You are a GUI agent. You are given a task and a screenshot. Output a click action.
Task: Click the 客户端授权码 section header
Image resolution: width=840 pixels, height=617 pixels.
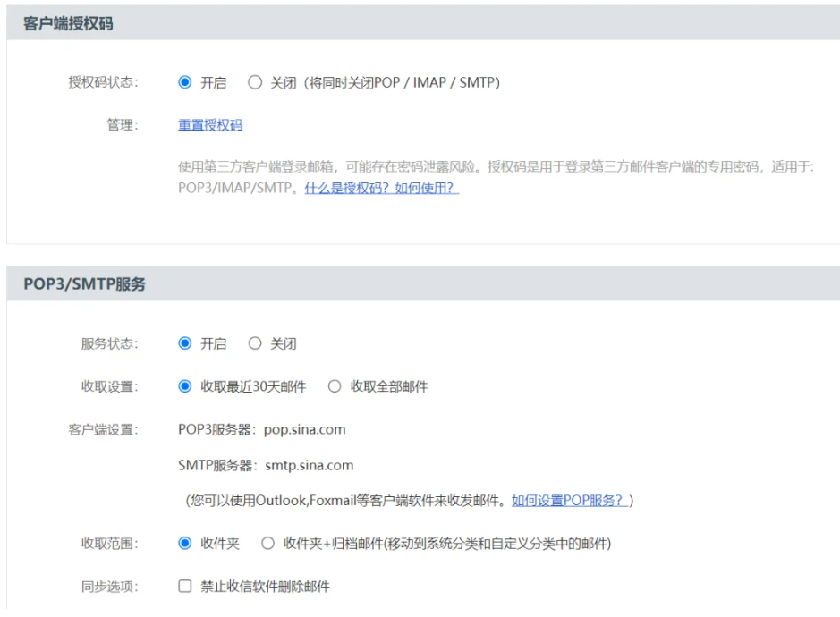pyautogui.click(x=68, y=23)
